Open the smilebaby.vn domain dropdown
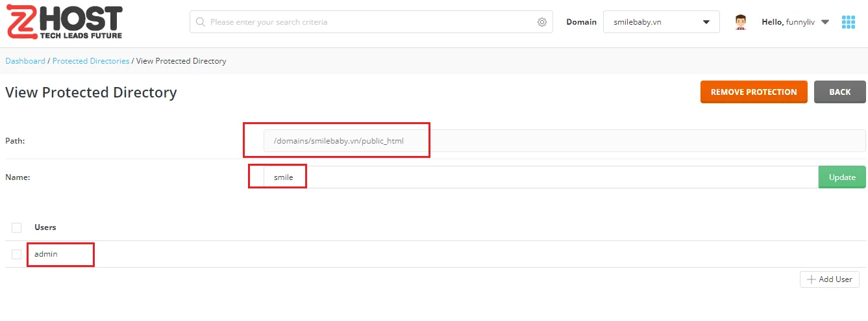 pyautogui.click(x=661, y=22)
